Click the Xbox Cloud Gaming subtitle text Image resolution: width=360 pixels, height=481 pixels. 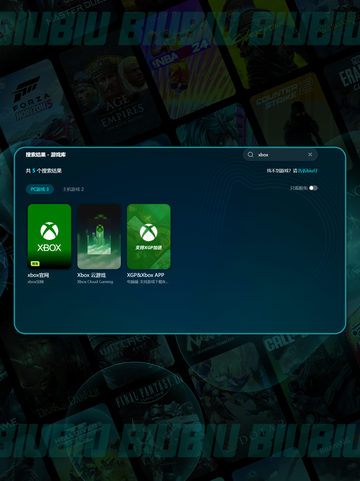click(95, 282)
